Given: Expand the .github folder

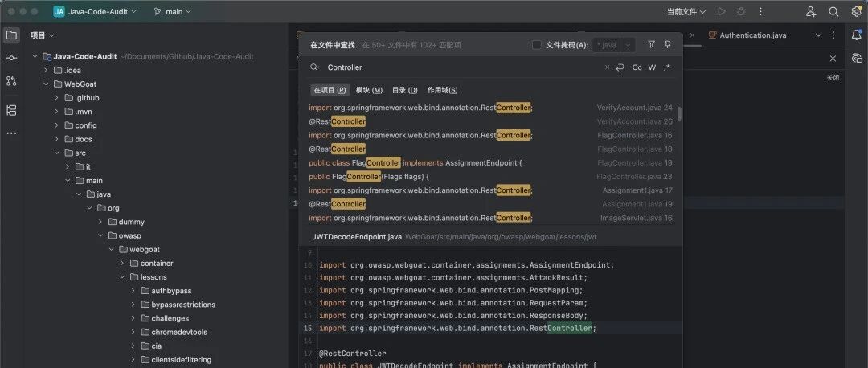Looking at the screenshot, I should coord(57,98).
